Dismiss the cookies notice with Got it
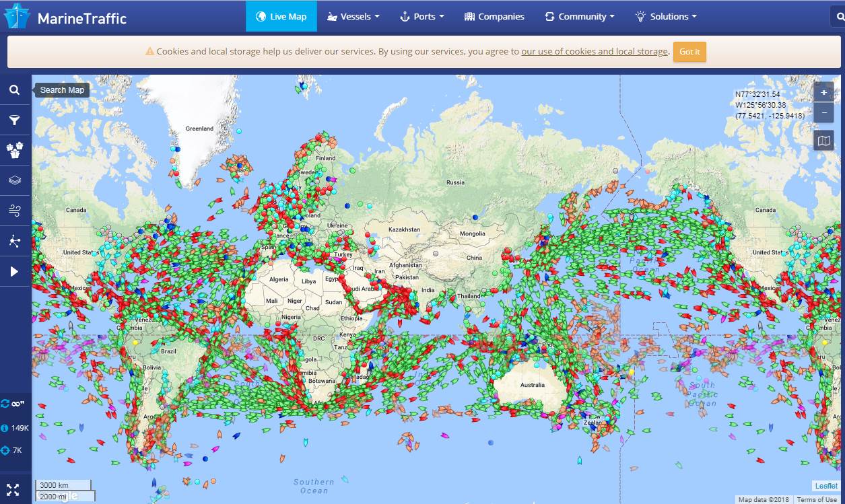This screenshot has height=504, width=845. tap(689, 51)
